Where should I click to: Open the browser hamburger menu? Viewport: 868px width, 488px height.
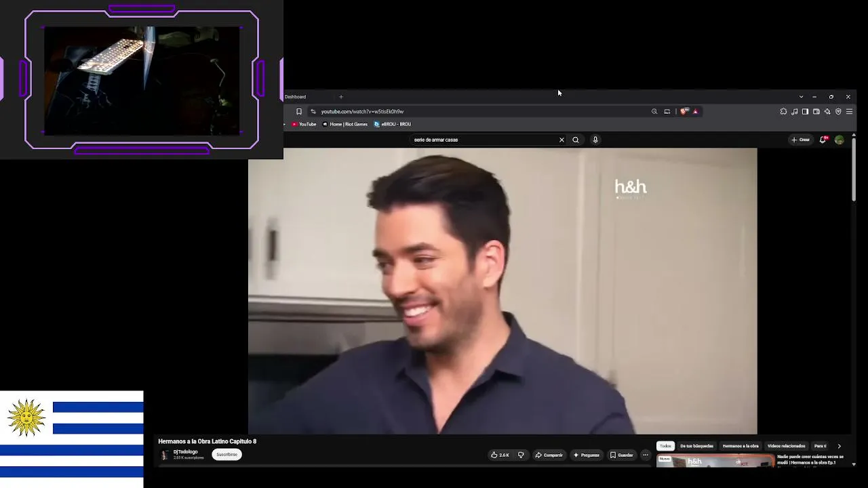coord(849,111)
